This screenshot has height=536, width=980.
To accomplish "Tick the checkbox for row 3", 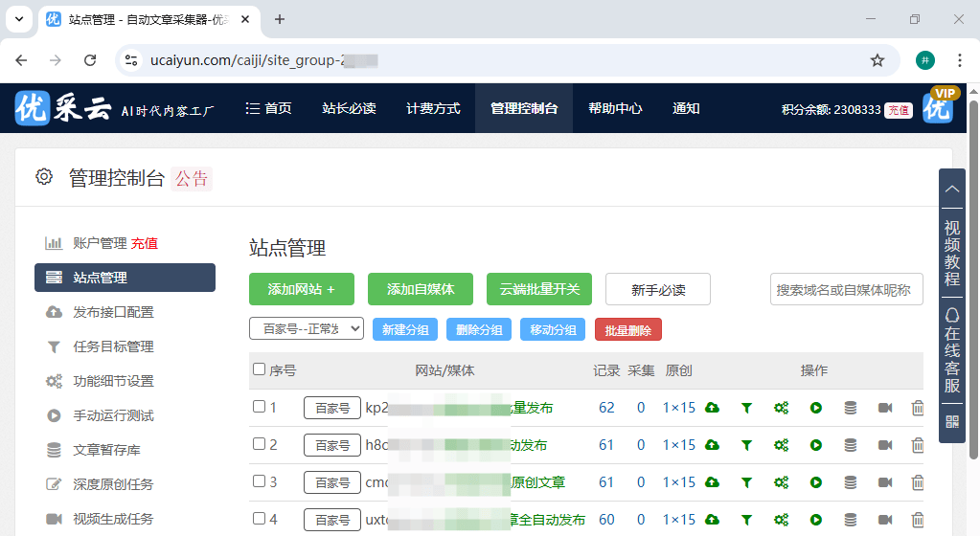I will click(x=259, y=481).
